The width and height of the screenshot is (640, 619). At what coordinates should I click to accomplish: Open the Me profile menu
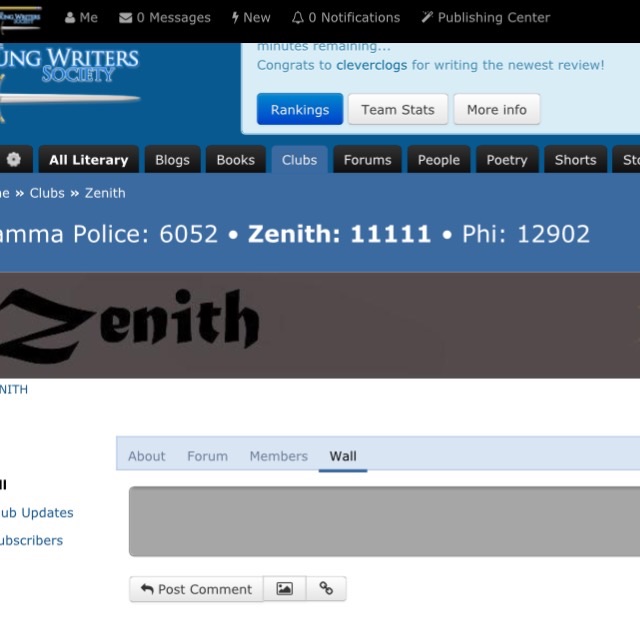coord(81,18)
